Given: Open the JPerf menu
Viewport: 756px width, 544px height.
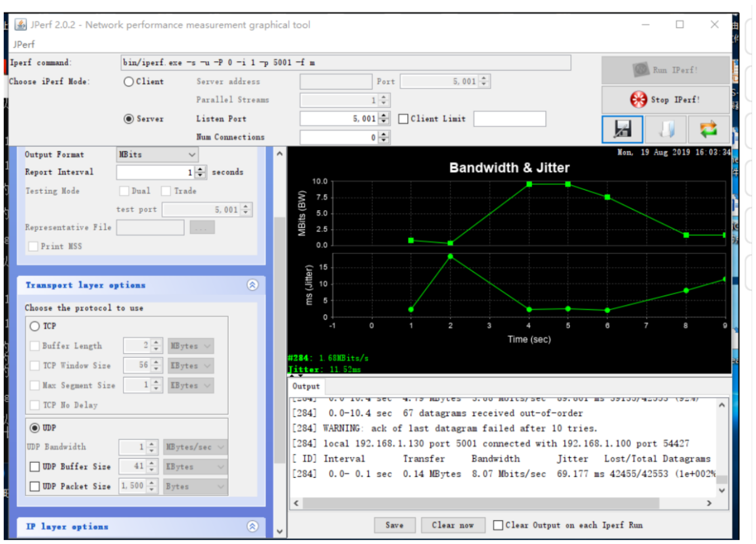Looking at the screenshot, I should click(x=24, y=44).
